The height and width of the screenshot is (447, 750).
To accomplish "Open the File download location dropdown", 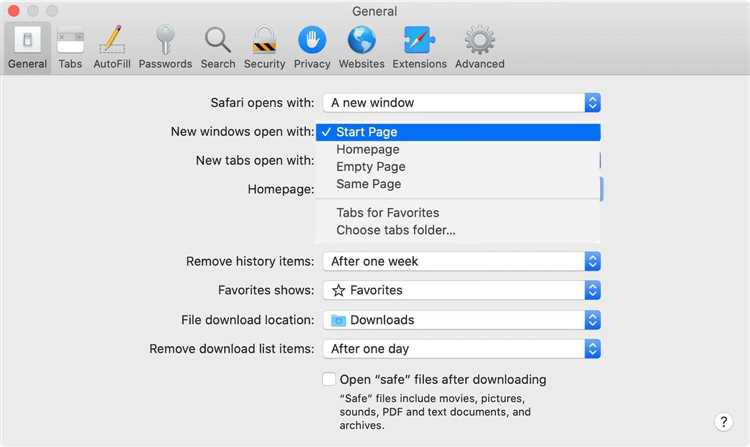I will point(462,320).
